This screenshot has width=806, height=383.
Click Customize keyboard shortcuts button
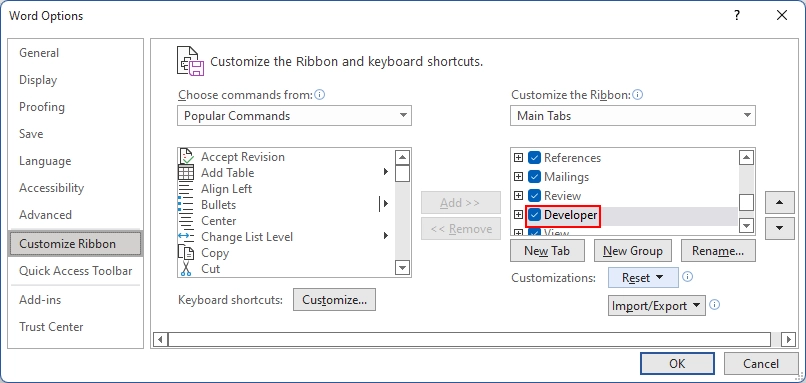(334, 300)
